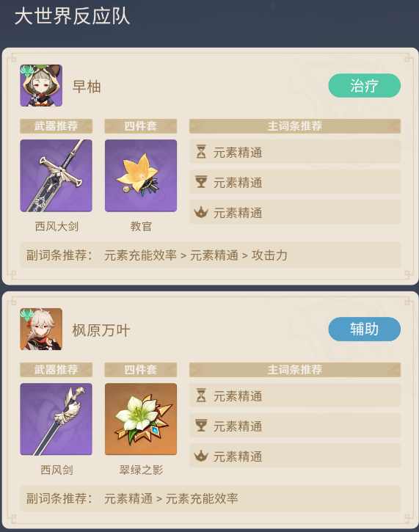
Task: Tap the blue 辅助 role tag
Action: coord(365,329)
